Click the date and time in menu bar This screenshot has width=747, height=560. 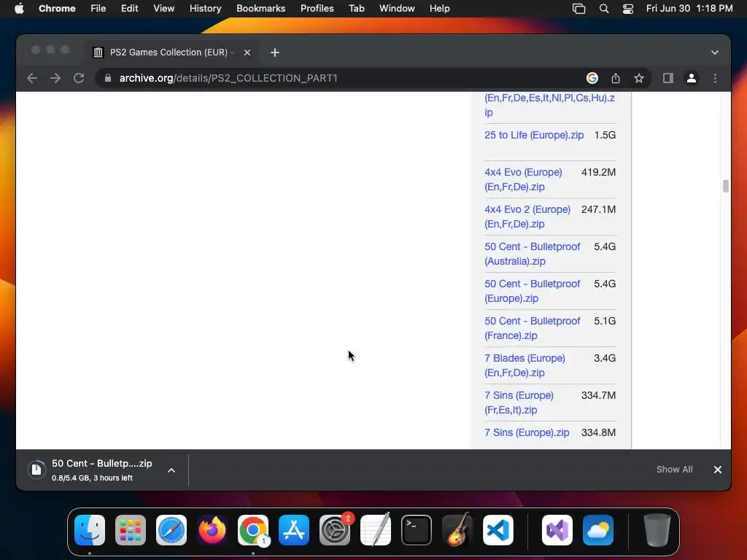[x=689, y=9]
